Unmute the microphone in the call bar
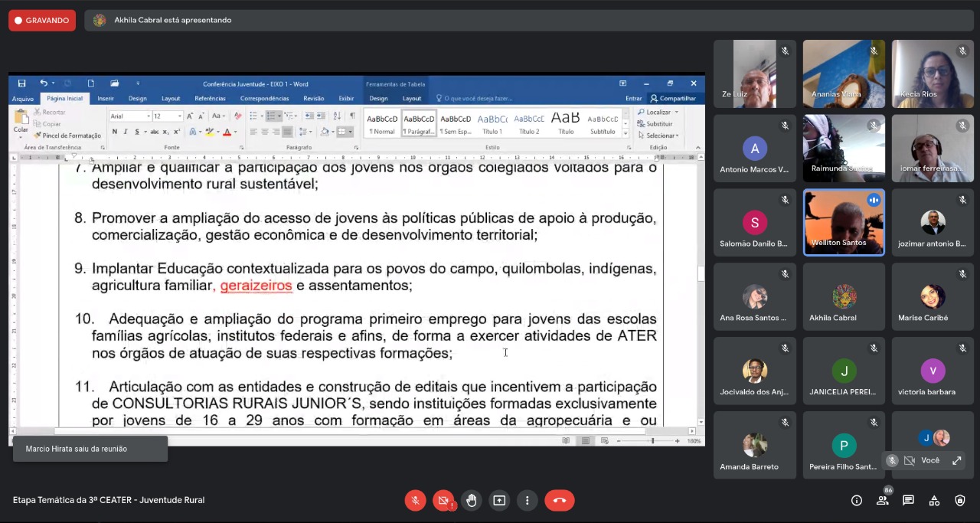 pos(415,501)
